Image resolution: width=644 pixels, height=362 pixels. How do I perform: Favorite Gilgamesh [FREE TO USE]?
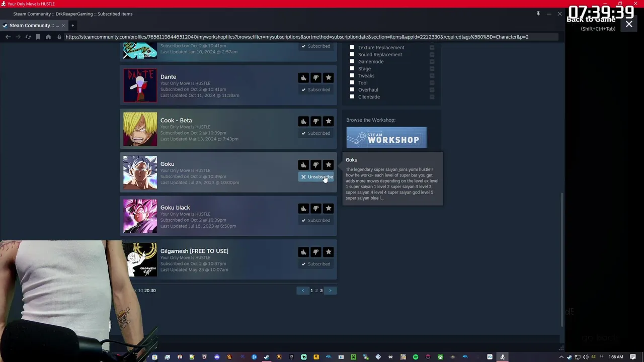click(329, 252)
